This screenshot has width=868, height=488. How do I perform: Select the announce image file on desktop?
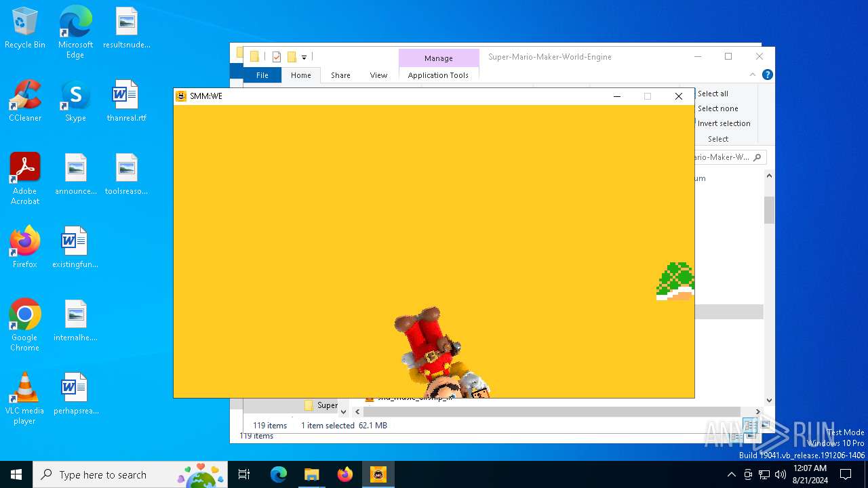pos(75,175)
